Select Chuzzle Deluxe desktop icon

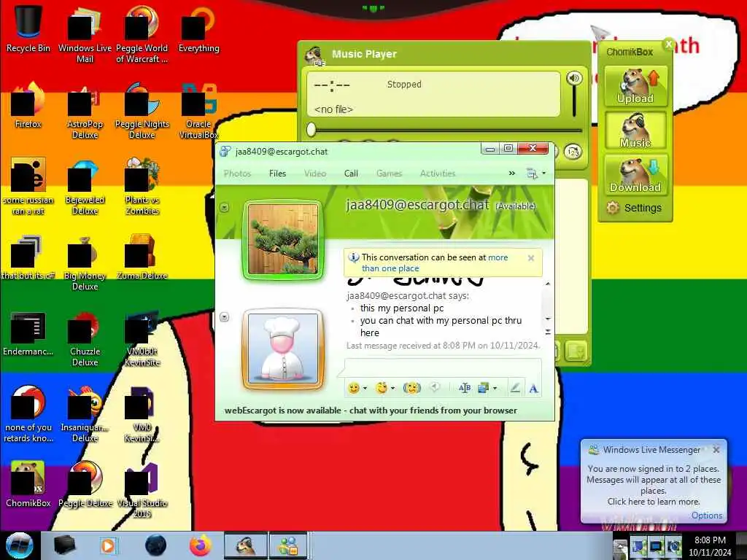click(x=85, y=338)
